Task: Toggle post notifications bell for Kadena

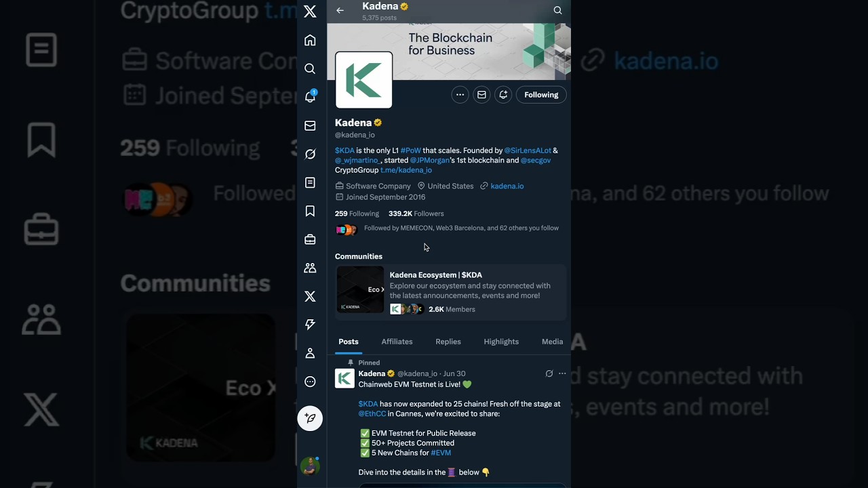Action: [x=503, y=95]
